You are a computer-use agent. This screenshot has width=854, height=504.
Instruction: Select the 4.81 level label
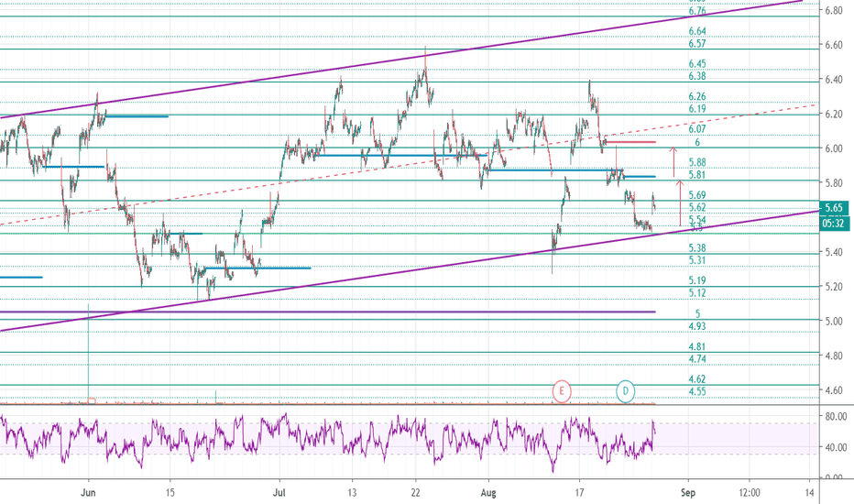(697, 346)
